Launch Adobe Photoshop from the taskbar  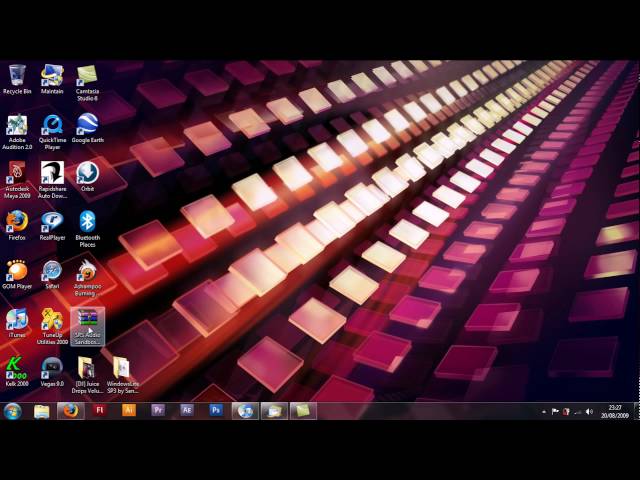click(216, 411)
